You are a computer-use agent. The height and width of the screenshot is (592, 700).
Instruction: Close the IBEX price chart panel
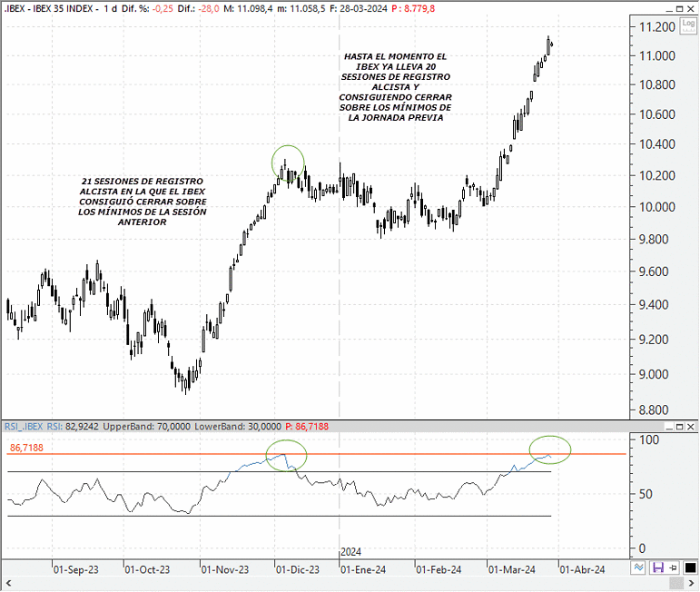[690, 9]
